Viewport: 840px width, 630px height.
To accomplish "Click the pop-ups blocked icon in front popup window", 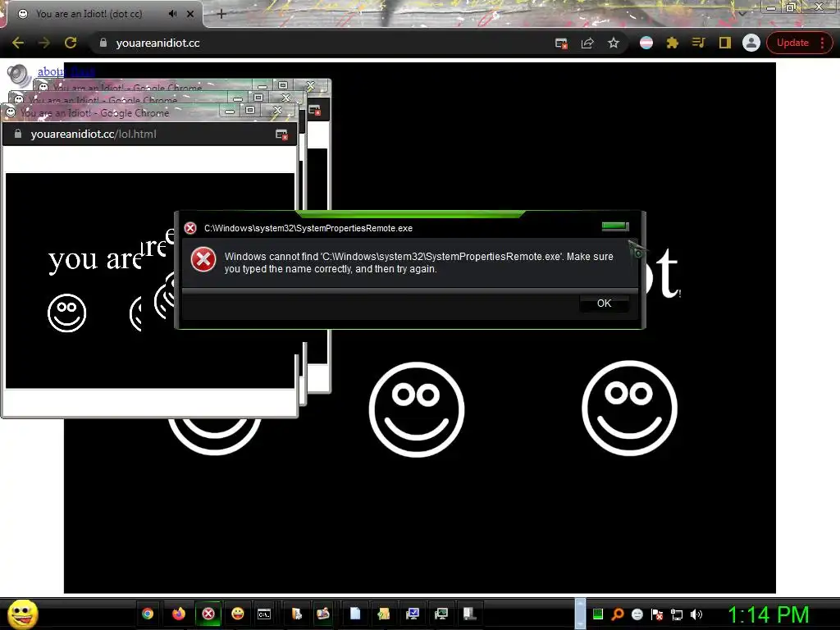I will point(281,135).
